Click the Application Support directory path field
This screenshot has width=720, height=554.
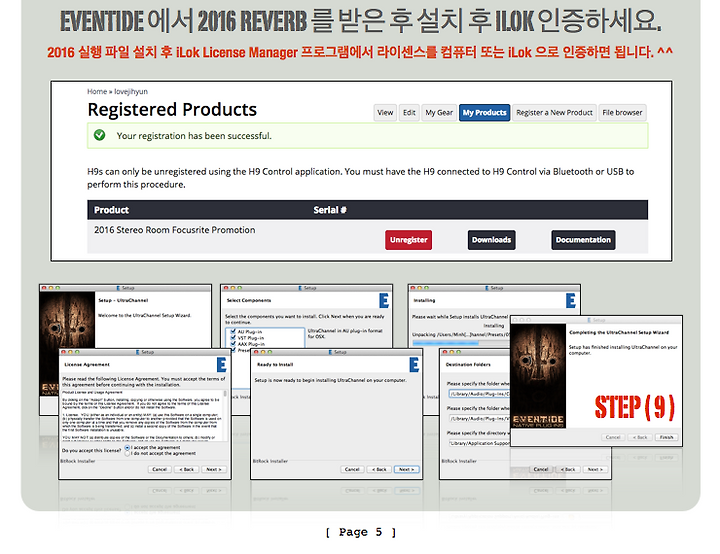[479, 443]
